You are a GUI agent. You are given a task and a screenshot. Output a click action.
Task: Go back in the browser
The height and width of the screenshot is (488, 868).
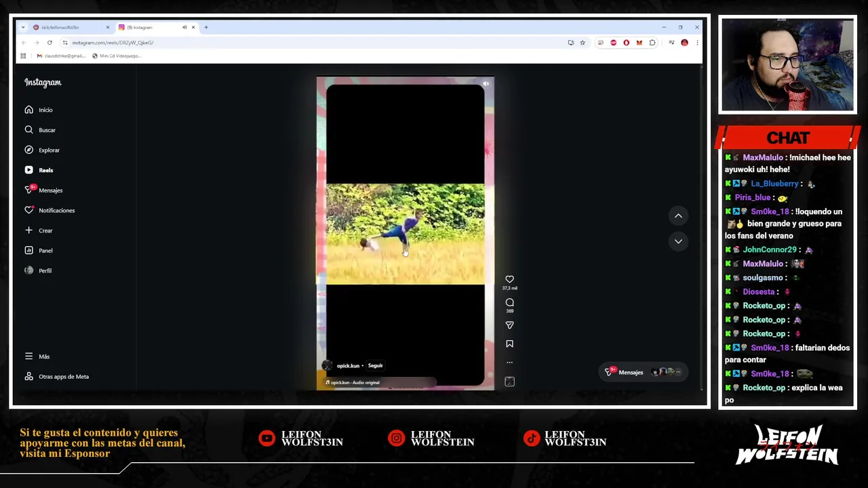tap(24, 43)
